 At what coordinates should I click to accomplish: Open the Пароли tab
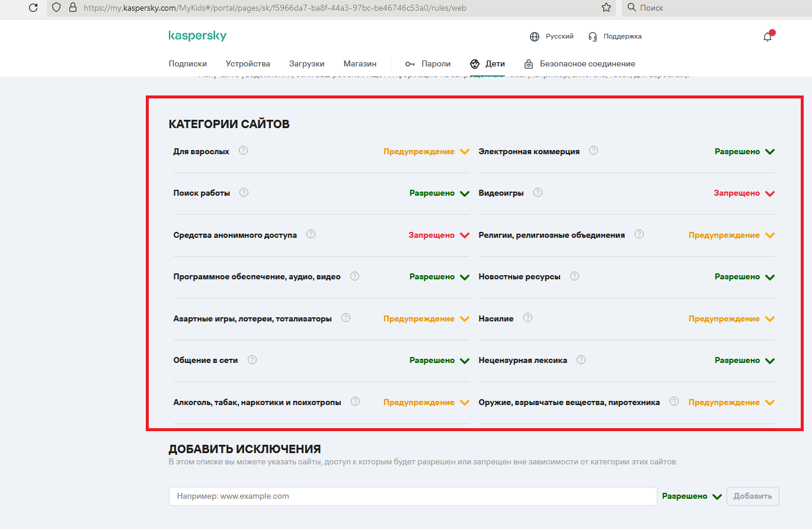pyautogui.click(x=428, y=63)
